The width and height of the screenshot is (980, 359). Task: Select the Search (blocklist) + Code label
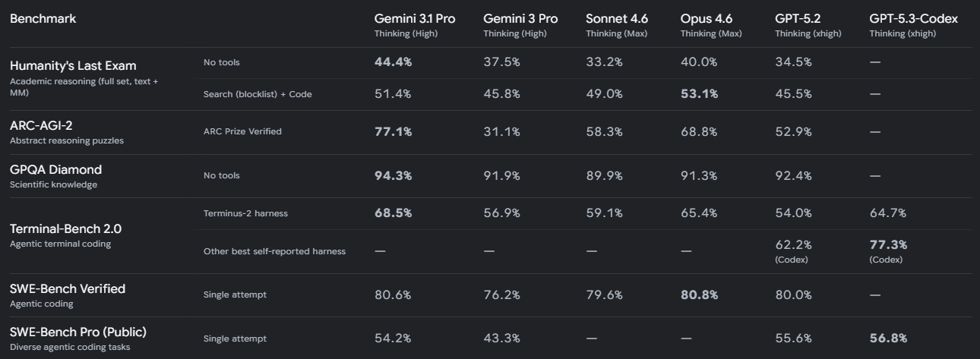(x=258, y=95)
